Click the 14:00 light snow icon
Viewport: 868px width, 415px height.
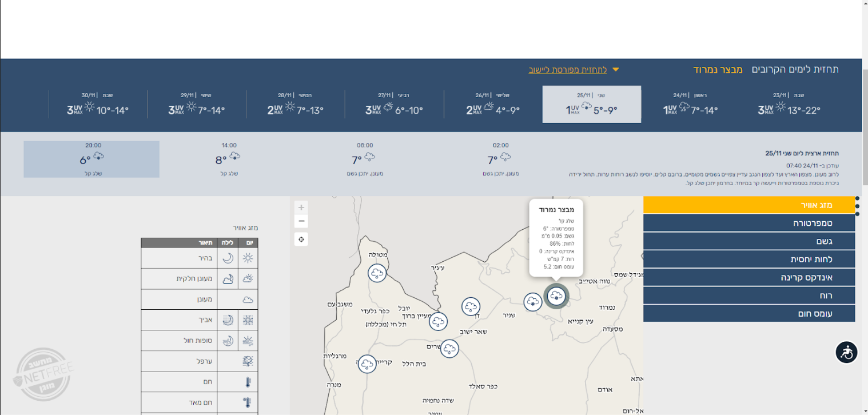point(234,156)
